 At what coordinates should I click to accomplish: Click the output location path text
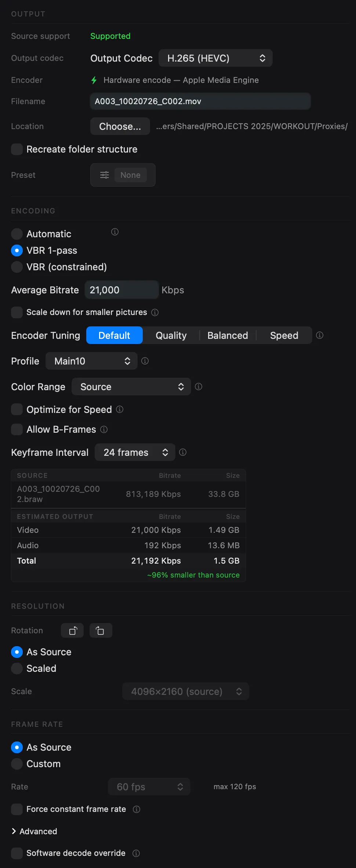pos(252,126)
